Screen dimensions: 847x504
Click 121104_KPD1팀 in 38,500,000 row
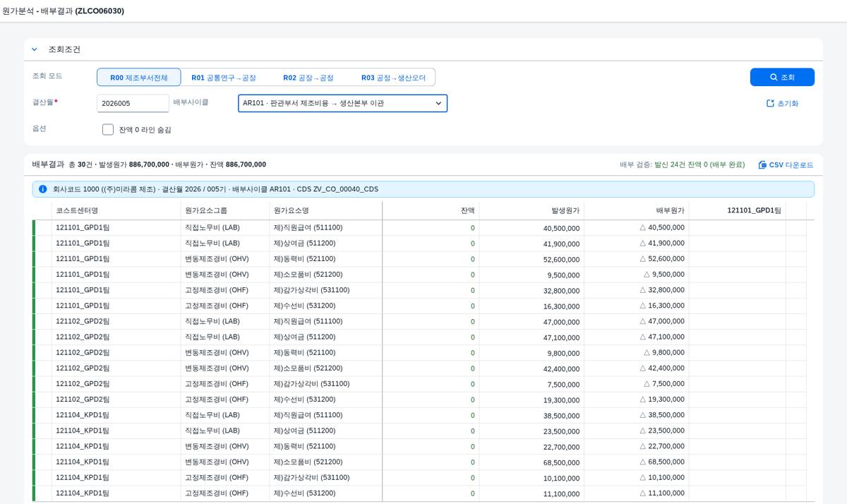point(83,415)
